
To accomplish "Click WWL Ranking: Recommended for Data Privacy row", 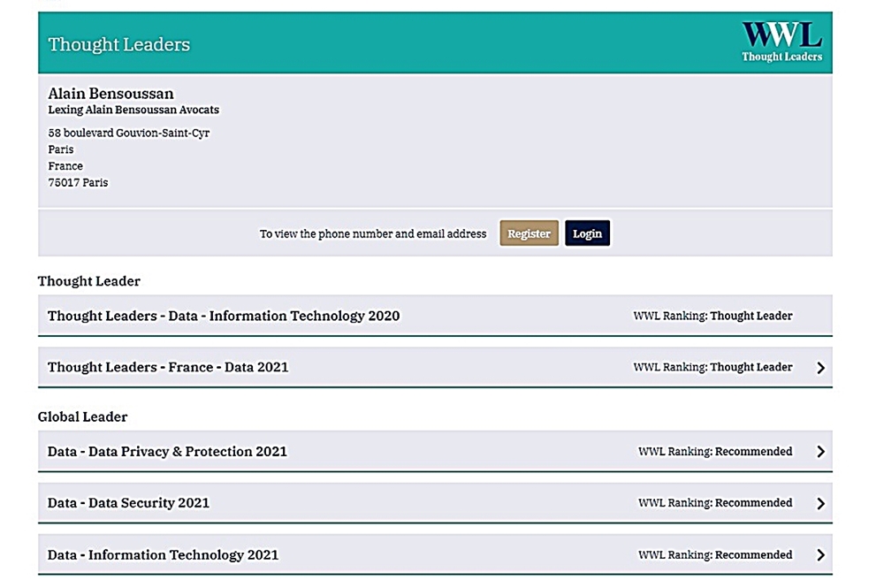I will [715, 452].
